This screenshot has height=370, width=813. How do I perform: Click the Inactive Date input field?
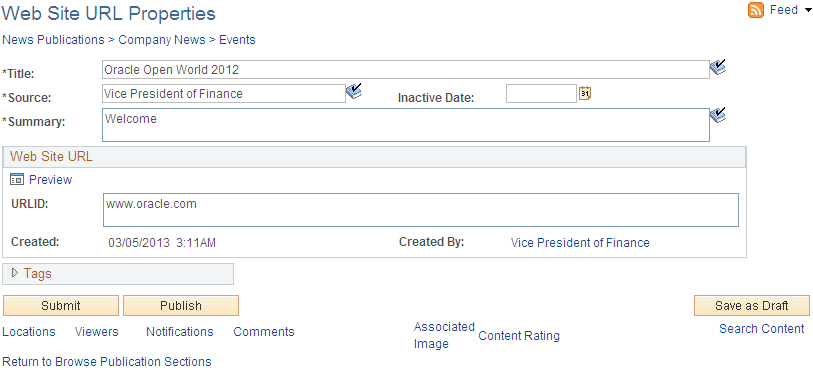click(541, 94)
